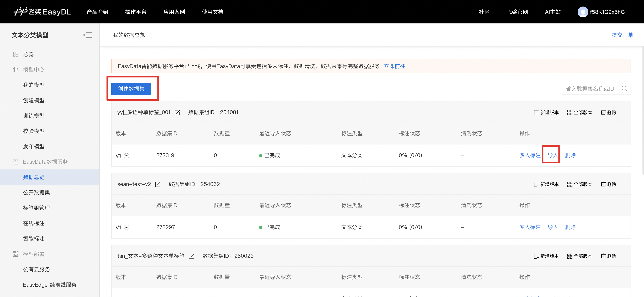
Task: Click 已完成 status for dataset 272319
Action: 269,155
